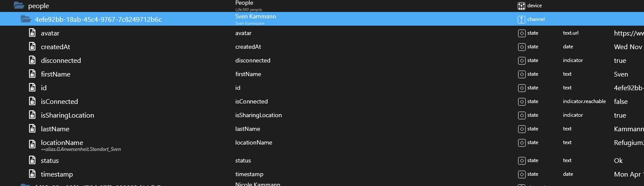Click the state type icon in status row
This screenshot has height=186, width=644.
(521, 160)
